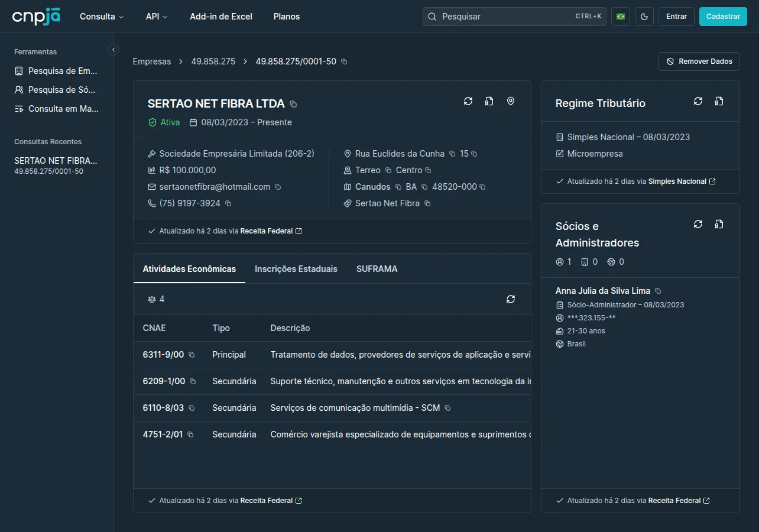The width and height of the screenshot is (759, 532).
Task: Switch to the Inscrições Estaduais tab
Action: [296, 269]
